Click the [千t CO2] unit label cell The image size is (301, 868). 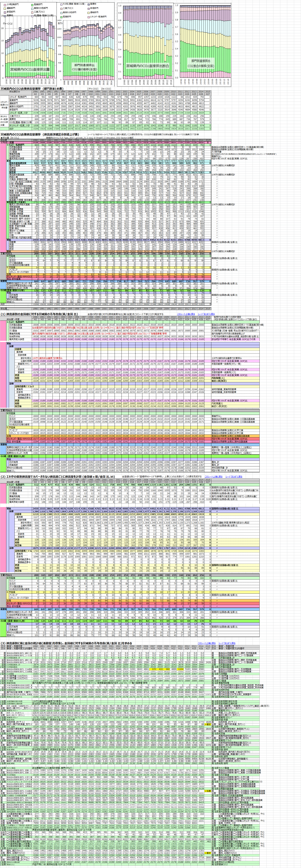coord(93,89)
